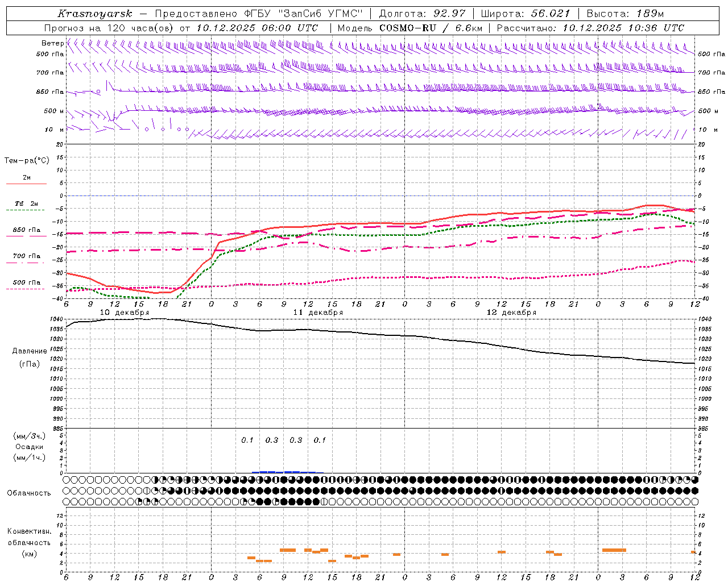This screenshot has width=728, height=582.
Task: Click the Рассчитано 10.12.2025 10:36 UTC timestamp
Action: point(590,28)
